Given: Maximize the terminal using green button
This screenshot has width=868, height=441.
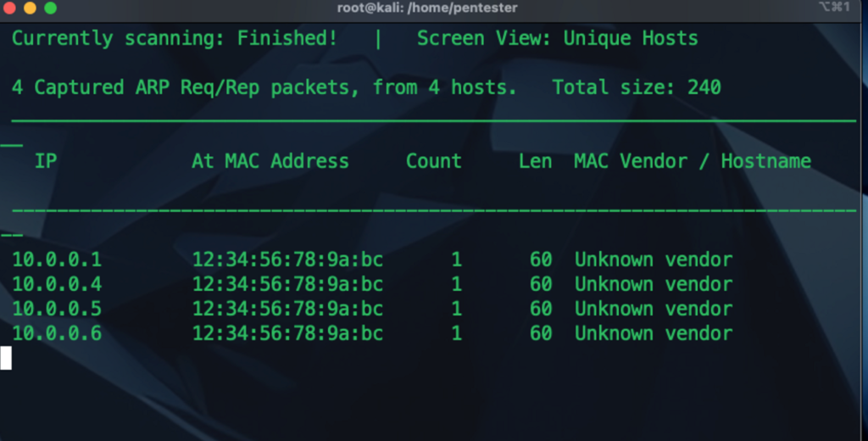Looking at the screenshot, I should (50, 8).
